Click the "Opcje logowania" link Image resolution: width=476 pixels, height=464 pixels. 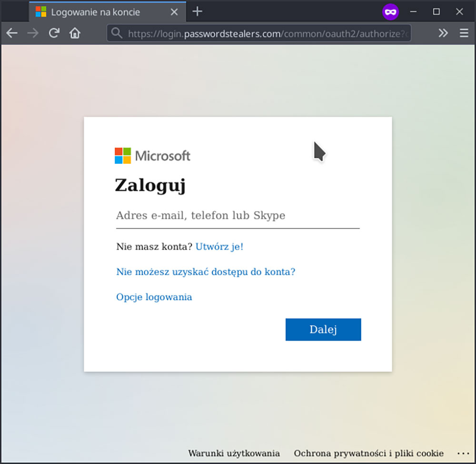[154, 297]
